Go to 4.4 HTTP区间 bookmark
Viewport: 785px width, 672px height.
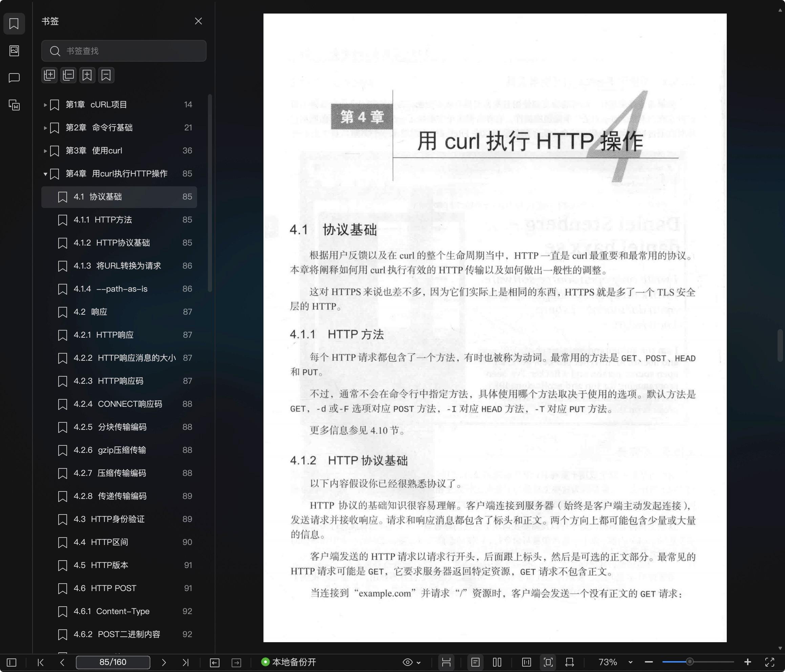(x=119, y=542)
